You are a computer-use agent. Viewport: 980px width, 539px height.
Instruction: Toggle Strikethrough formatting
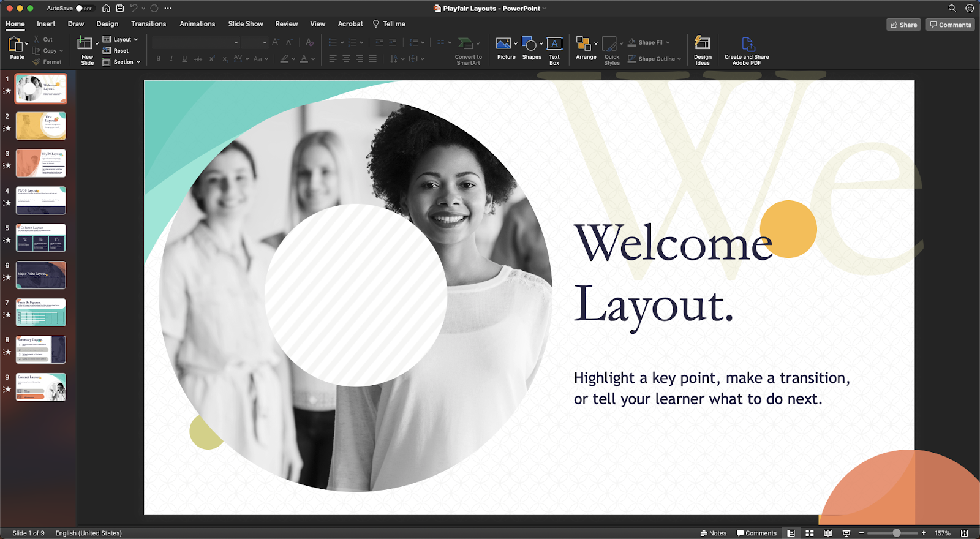click(x=198, y=59)
